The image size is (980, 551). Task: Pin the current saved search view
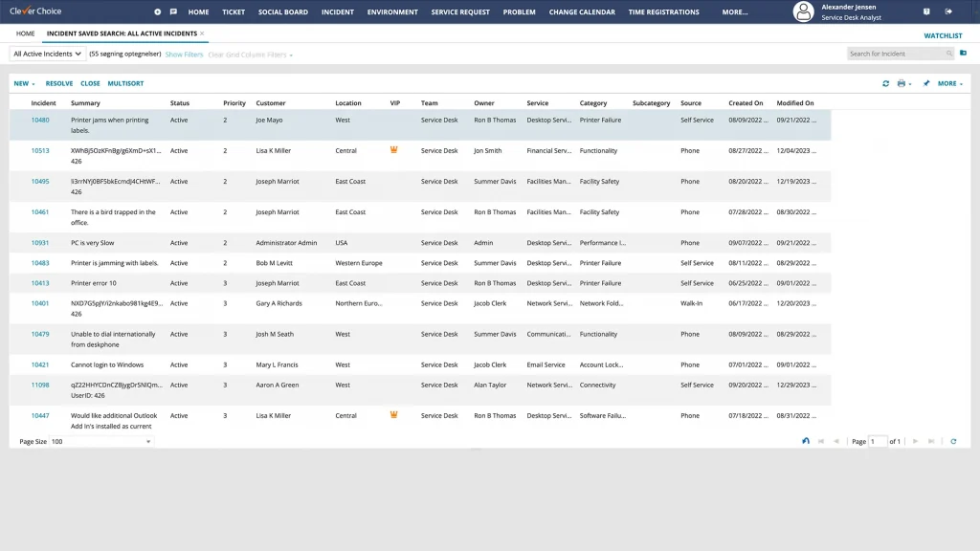tap(927, 84)
